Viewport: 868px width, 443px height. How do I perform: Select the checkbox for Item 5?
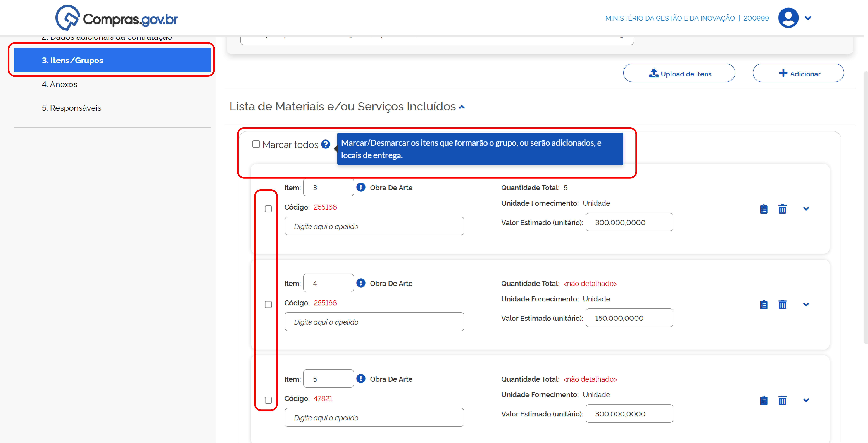268,400
